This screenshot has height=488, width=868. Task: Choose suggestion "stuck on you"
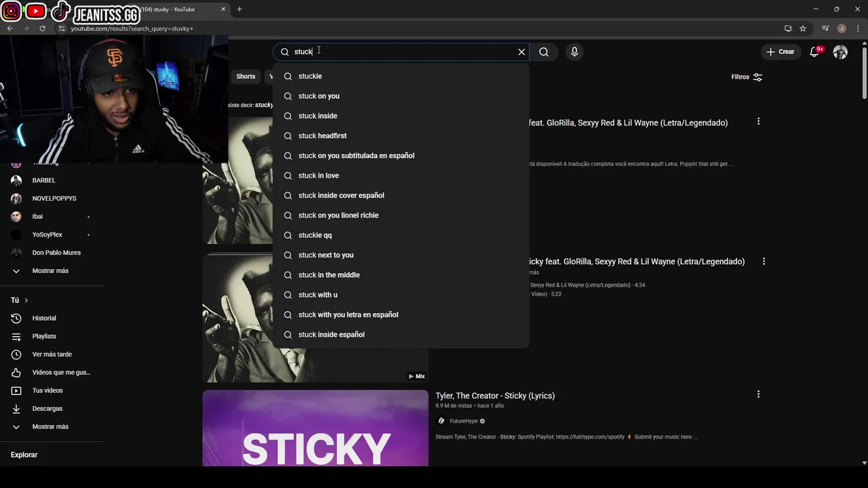click(x=401, y=96)
